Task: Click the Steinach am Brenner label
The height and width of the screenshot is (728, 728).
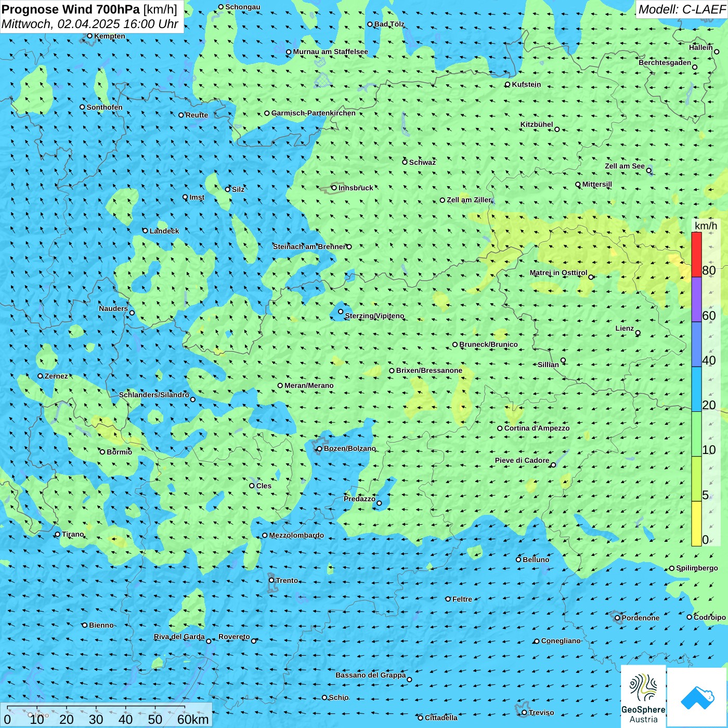Action: [x=309, y=246]
